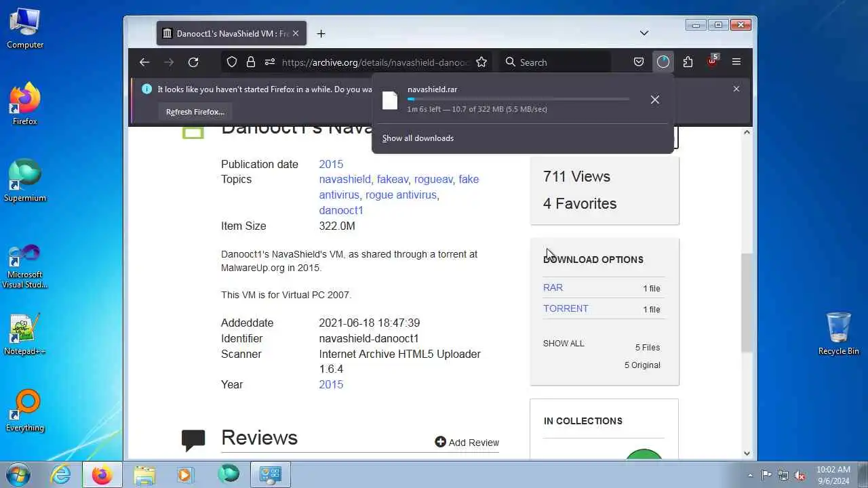This screenshot has width=868, height=488.
Task: Bookmark this page with the star icon
Action: [x=481, y=62]
